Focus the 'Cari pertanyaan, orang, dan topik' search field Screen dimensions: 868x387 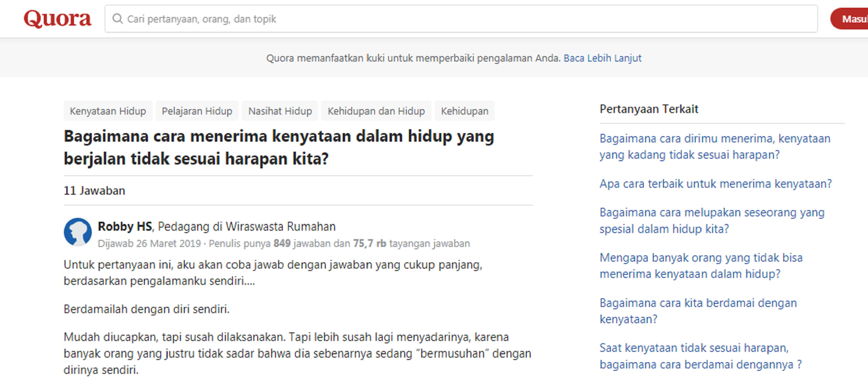click(x=461, y=19)
